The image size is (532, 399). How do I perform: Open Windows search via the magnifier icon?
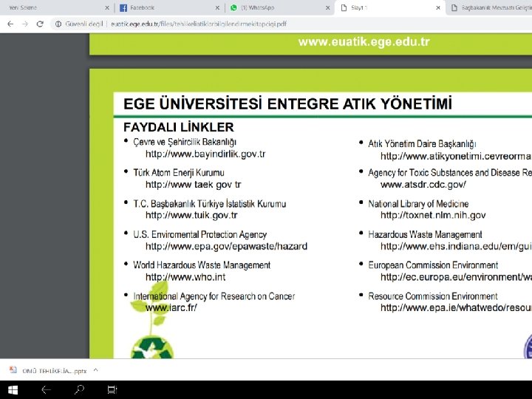[79, 390]
